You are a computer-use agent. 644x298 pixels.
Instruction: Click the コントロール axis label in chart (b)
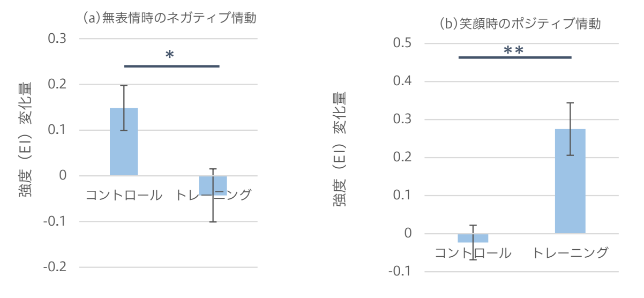pyautogui.click(x=473, y=253)
